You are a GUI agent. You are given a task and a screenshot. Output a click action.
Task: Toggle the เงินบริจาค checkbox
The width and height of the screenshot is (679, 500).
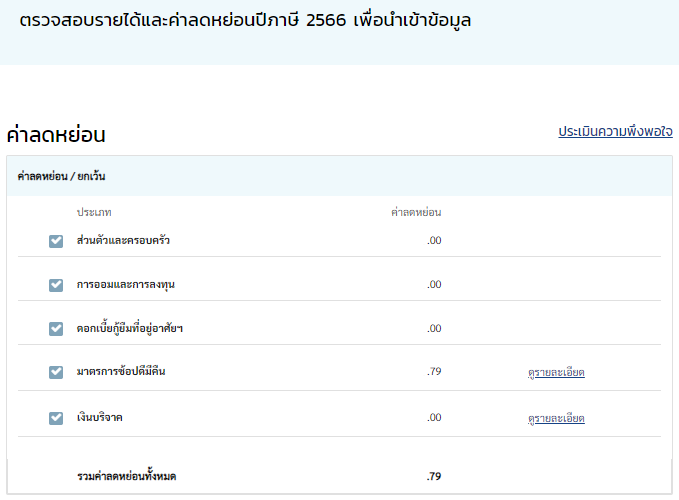tap(56, 418)
